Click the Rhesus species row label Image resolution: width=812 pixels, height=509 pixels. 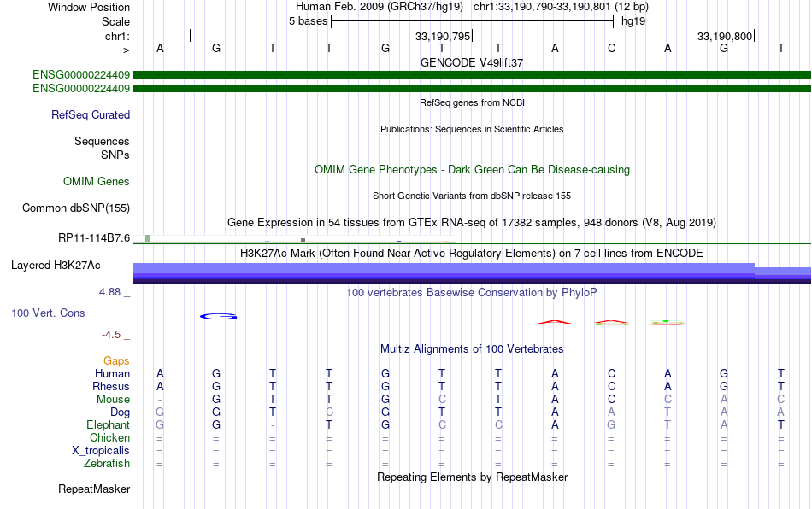tap(111, 386)
